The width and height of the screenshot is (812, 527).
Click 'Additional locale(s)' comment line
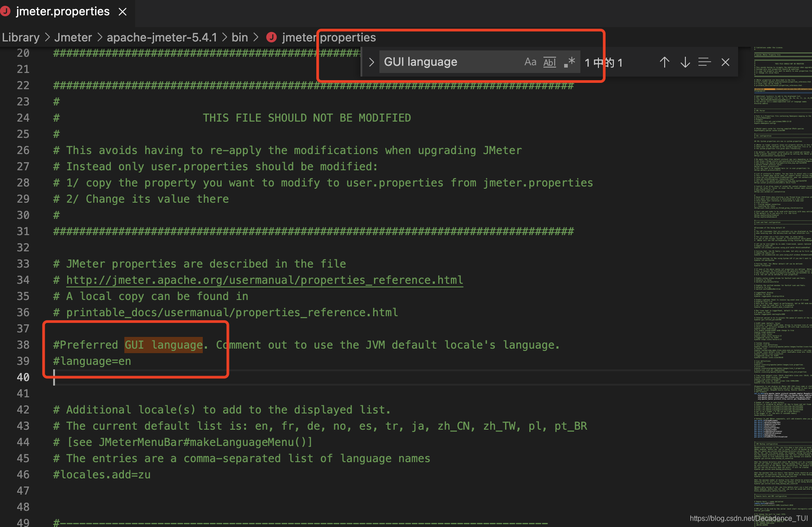[222, 410]
